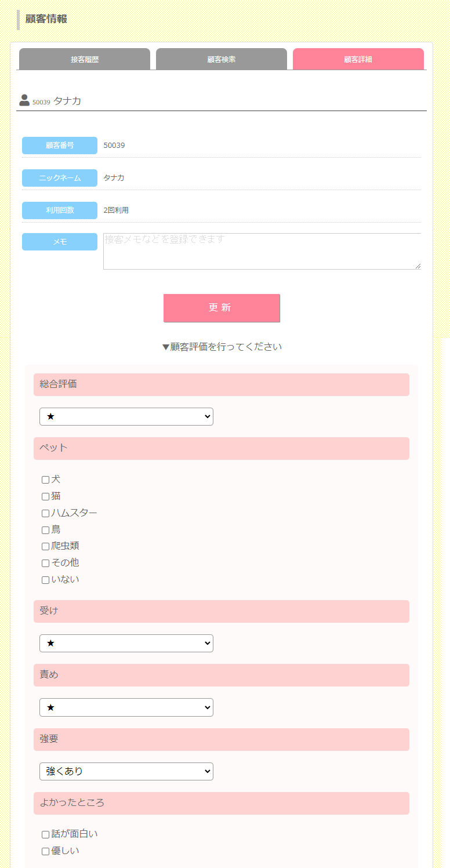
Task: Tick the 猫 checkbox
Action: coord(45,497)
